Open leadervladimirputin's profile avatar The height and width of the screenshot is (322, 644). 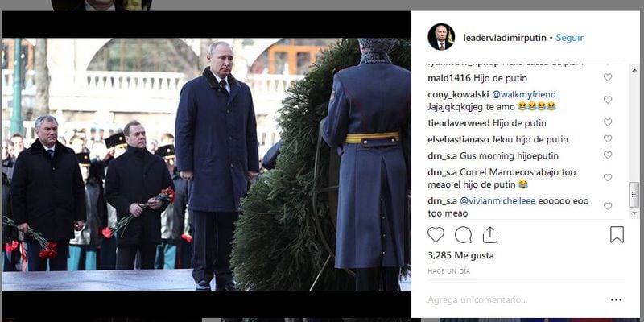click(441, 37)
